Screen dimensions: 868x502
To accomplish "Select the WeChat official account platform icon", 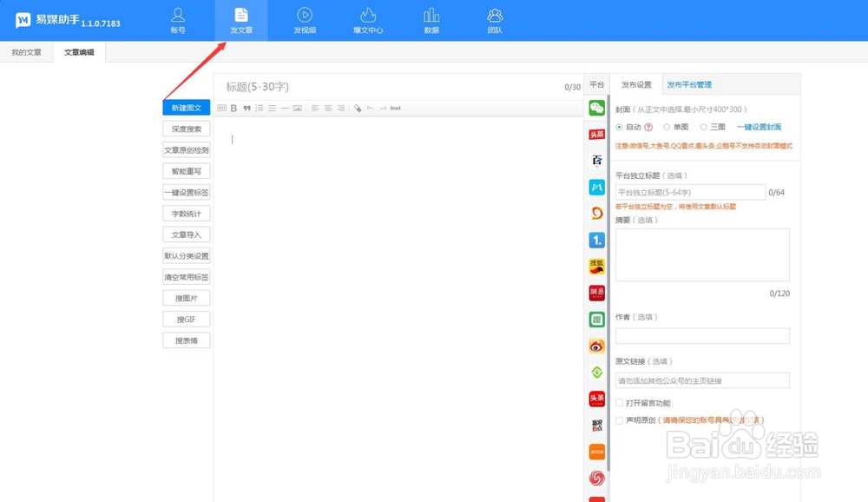I will 595,107.
